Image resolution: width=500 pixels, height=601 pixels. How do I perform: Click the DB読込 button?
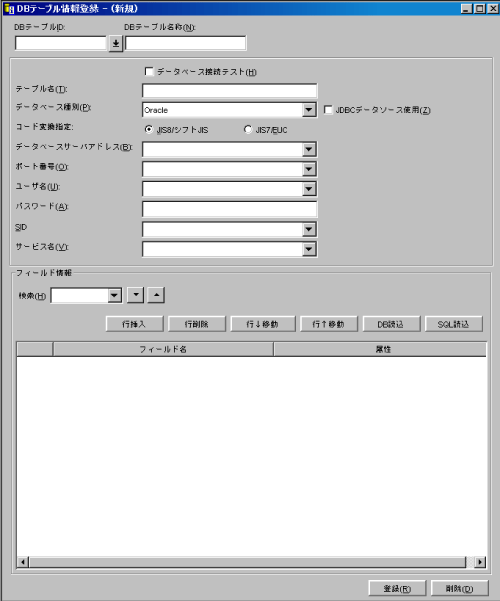pyautogui.click(x=391, y=324)
